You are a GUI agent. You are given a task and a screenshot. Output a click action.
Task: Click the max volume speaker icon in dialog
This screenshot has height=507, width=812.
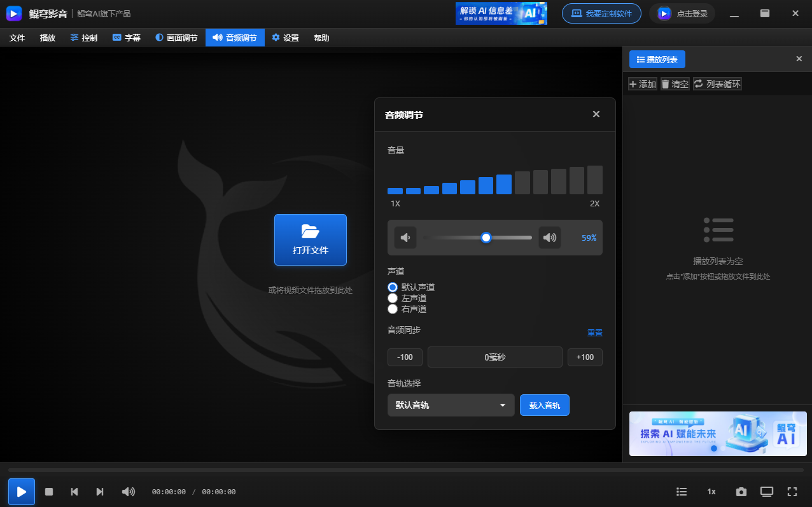[x=550, y=237]
